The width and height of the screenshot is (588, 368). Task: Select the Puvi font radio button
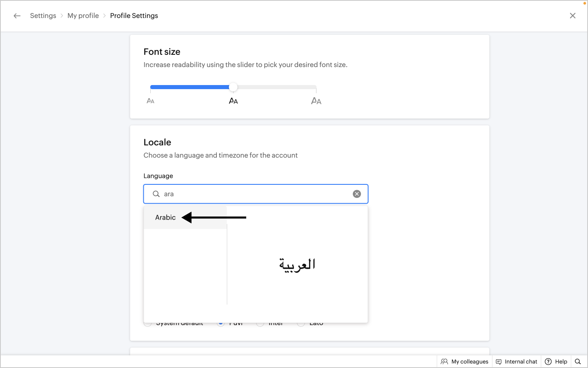coord(221,324)
